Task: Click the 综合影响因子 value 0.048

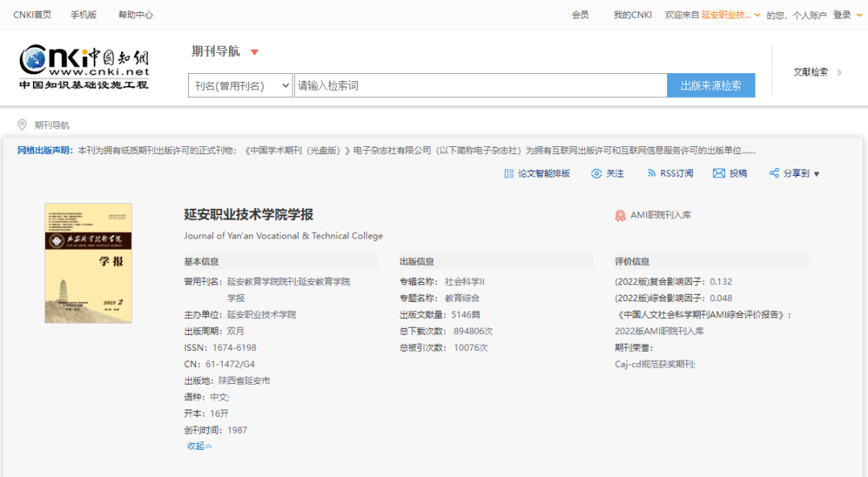Action: [721, 298]
